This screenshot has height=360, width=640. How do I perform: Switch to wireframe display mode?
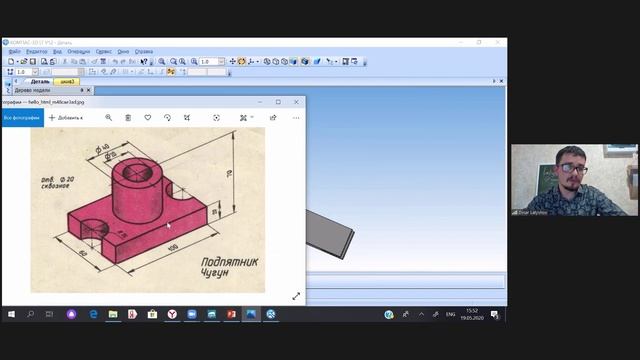pyautogui.click(x=267, y=62)
